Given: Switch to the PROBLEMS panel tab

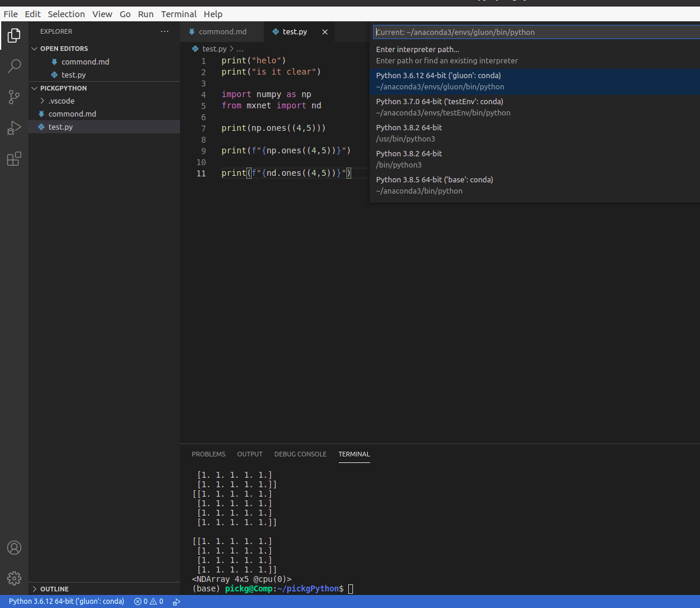Looking at the screenshot, I should tap(208, 454).
